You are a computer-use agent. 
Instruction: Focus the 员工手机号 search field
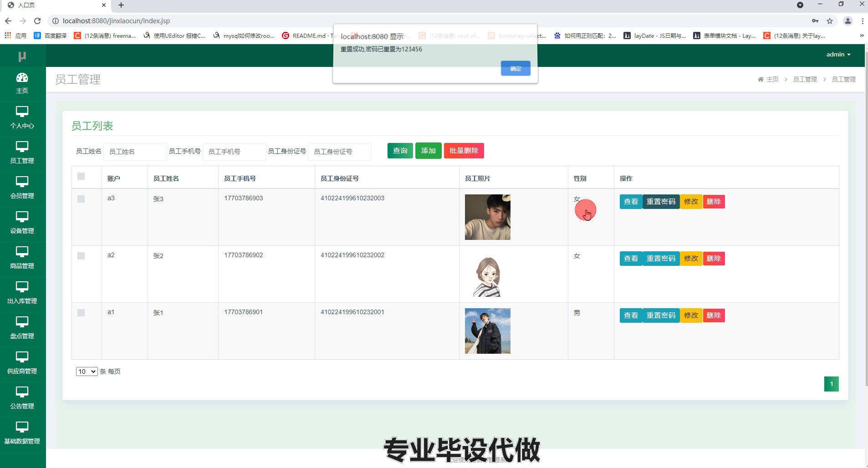[234, 152]
